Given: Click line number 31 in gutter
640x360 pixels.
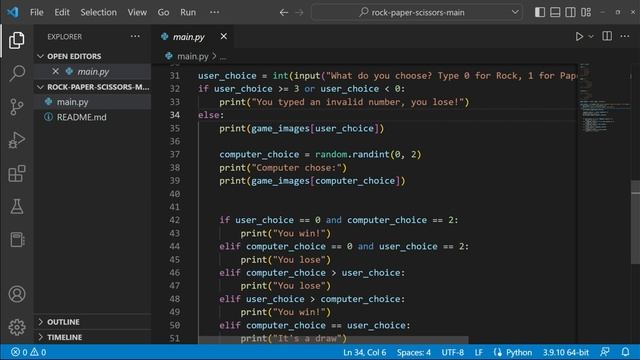Looking at the screenshot, I should [x=174, y=76].
